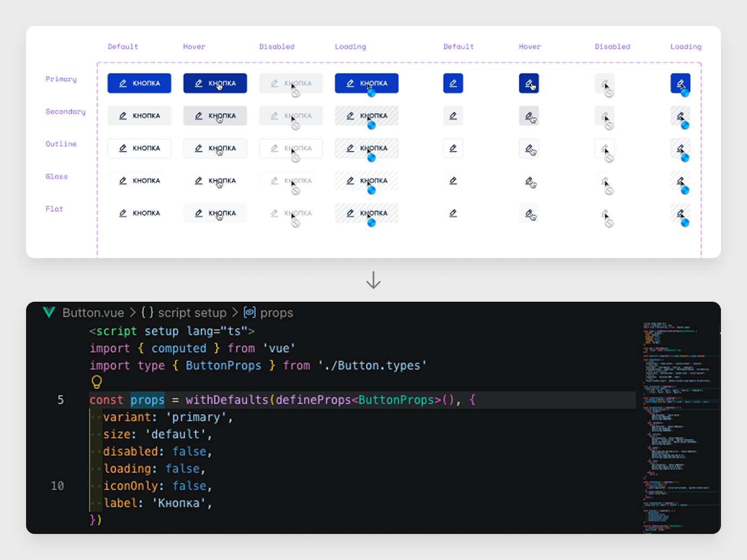Click the Primary row label

[x=61, y=79]
